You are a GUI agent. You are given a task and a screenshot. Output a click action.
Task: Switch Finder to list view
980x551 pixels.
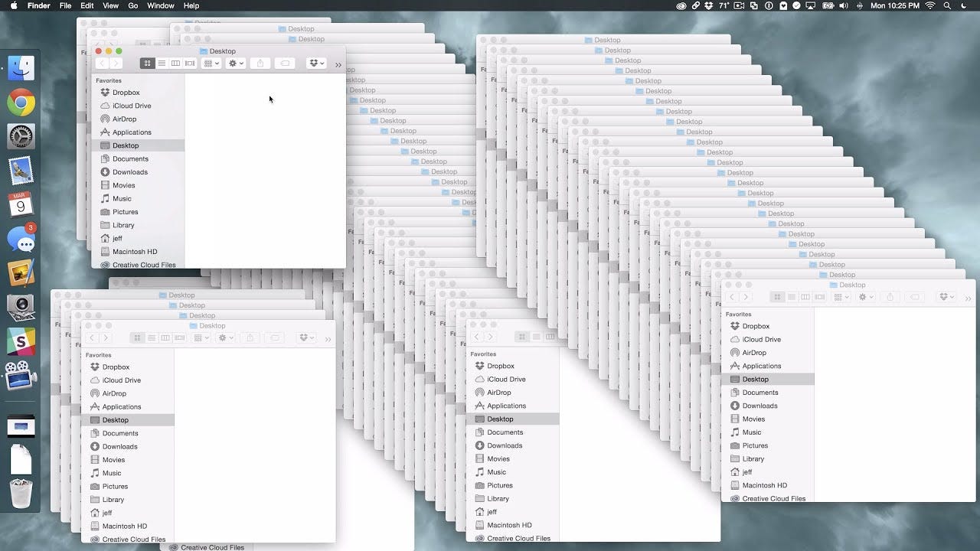tap(162, 63)
